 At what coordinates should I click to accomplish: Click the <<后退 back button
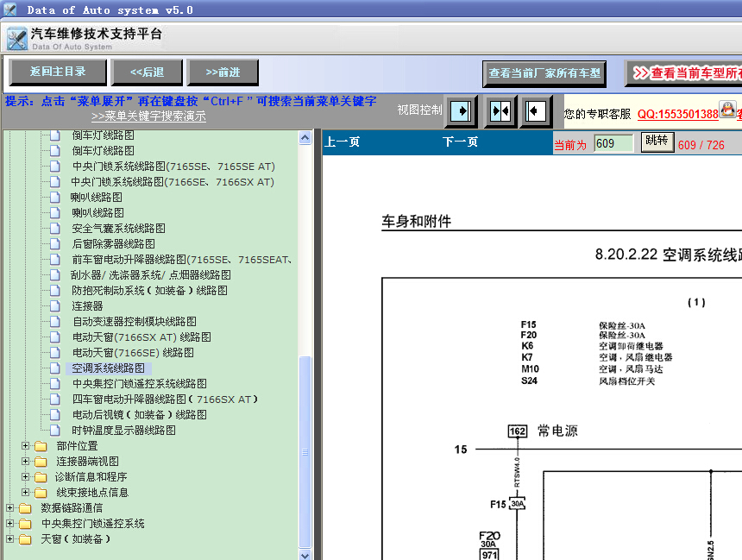click(x=147, y=72)
